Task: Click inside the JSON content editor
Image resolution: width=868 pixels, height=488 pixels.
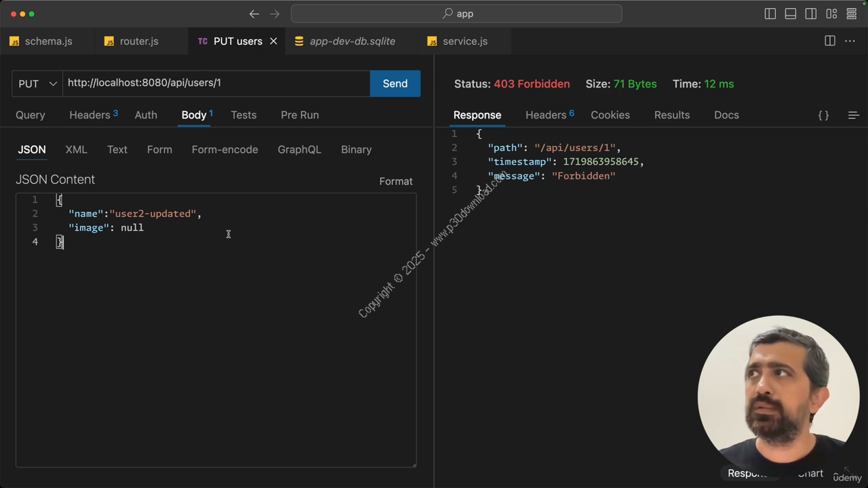Action: 216,330
